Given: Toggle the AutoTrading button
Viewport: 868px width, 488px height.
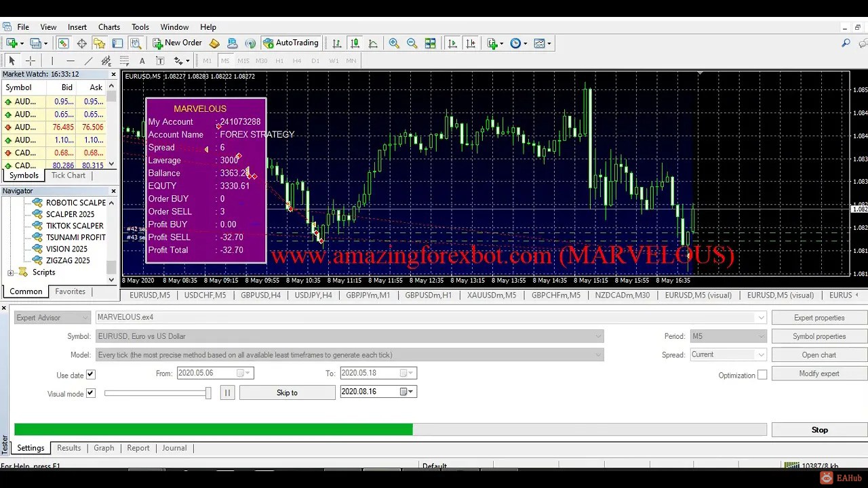Looking at the screenshot, I should pos(290,43).
